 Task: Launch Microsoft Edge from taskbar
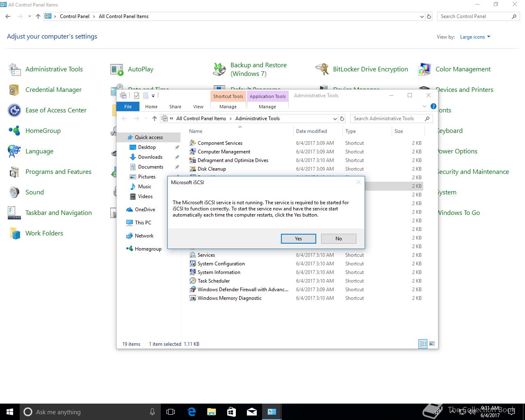(x=192, y=412)
